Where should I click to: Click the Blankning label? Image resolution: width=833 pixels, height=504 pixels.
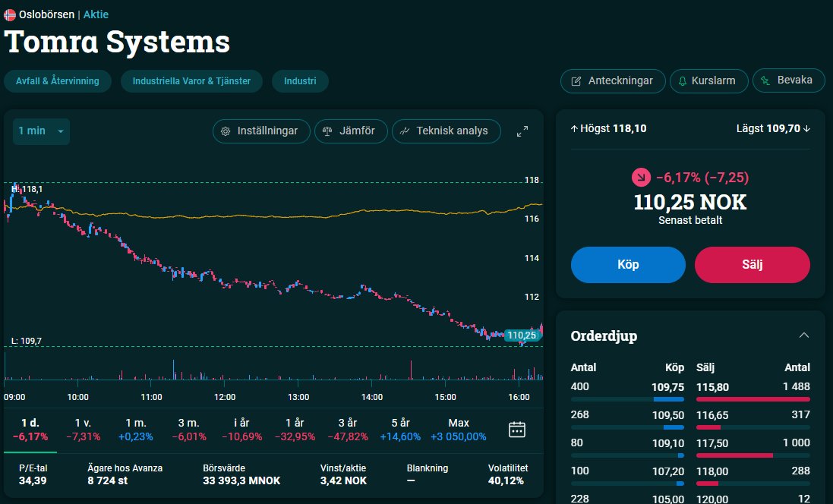click(x=427, y=468)
